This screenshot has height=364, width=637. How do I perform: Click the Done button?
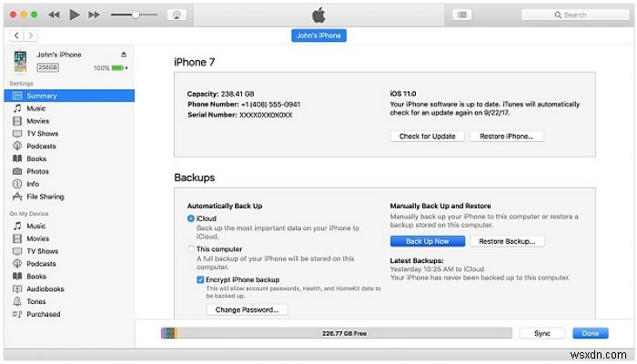pos(591,334)
